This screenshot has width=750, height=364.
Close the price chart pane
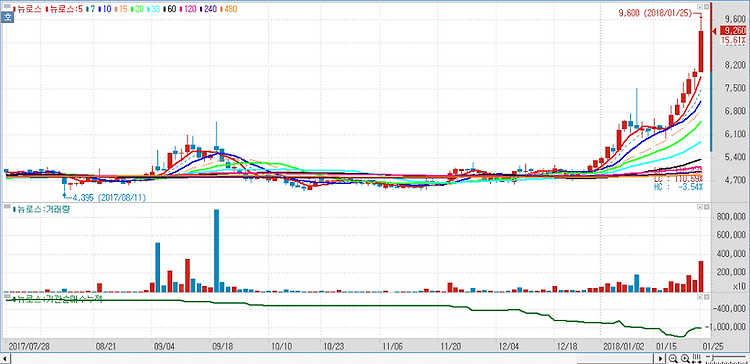706,7
